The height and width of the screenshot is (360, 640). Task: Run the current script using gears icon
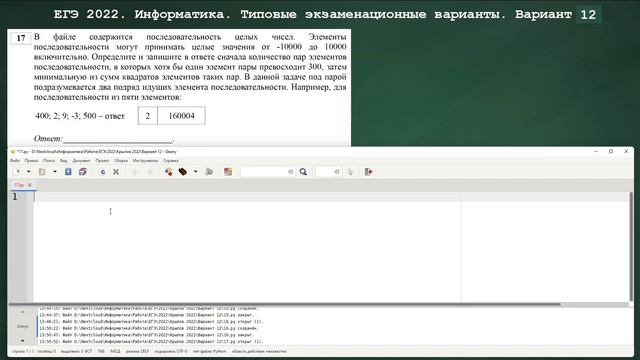tap(209, 172)
